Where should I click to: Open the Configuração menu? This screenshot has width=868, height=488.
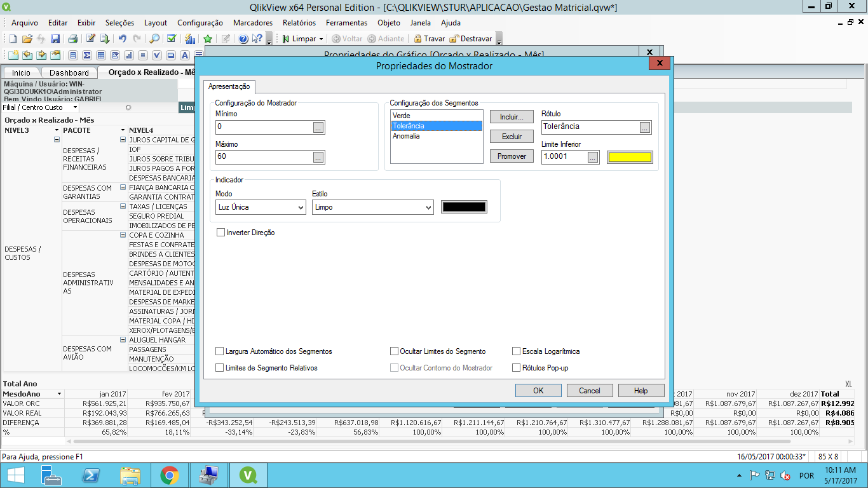click(200, 22)
